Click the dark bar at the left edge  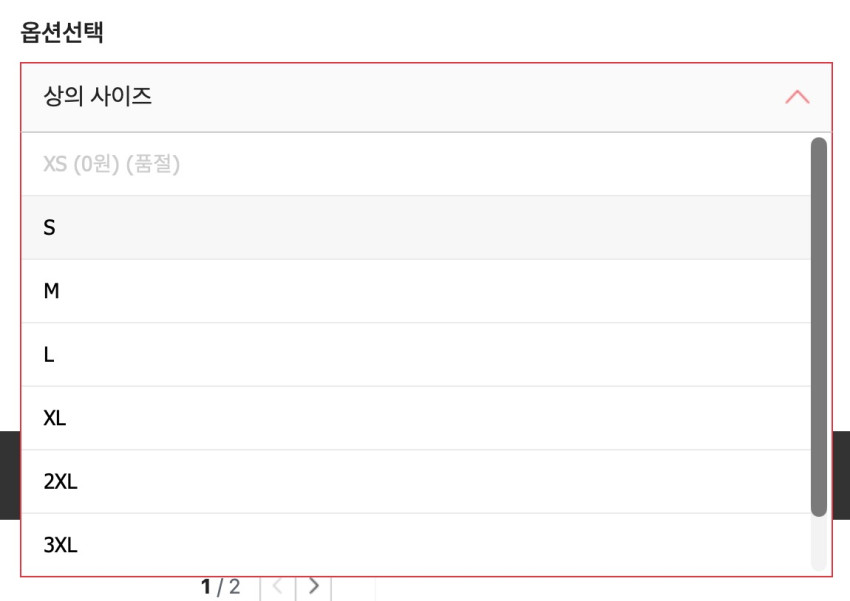pos(9,475)
